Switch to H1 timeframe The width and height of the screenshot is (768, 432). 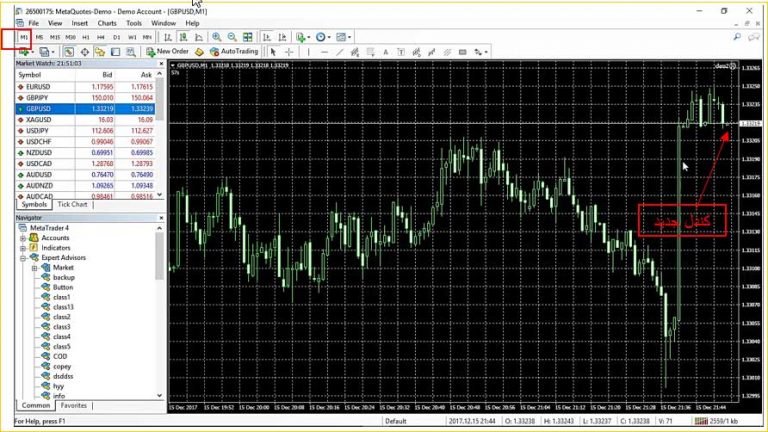(x=86, y=37)
